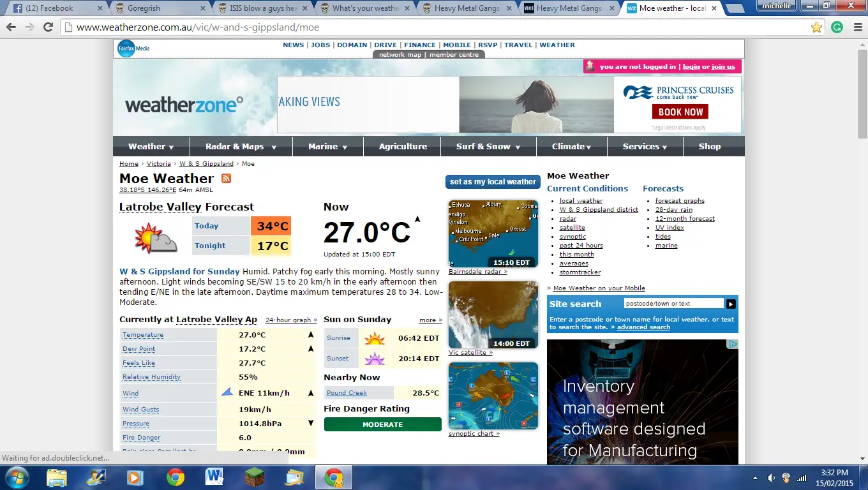The image size is (868, 490).
Task: Open the network signal tray icon
Action: [802, 478]
